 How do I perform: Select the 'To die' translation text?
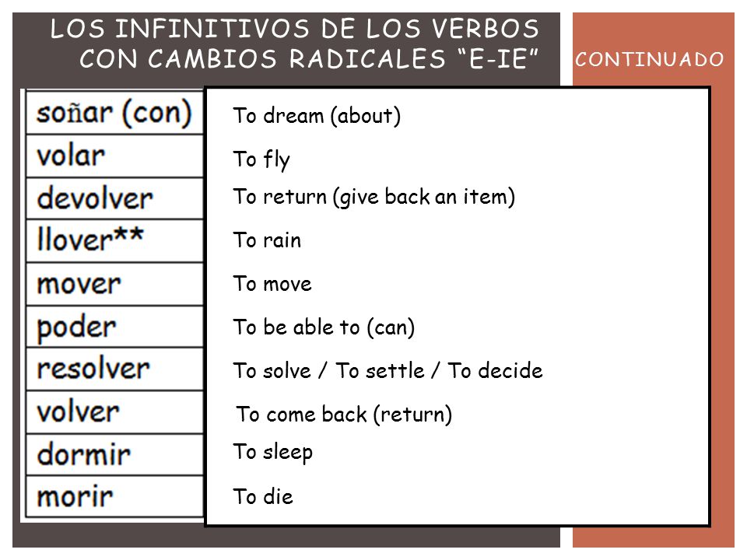pyautogui.click(x=263, y=496)
